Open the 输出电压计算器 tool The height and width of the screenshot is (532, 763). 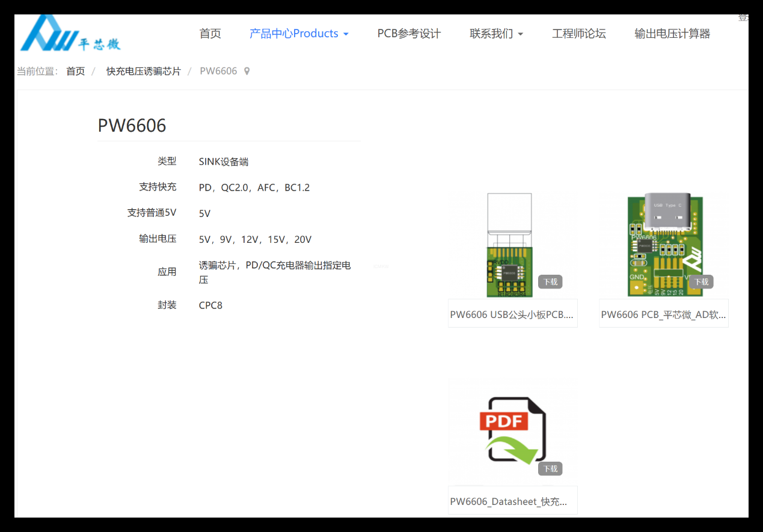coord(672,34)
